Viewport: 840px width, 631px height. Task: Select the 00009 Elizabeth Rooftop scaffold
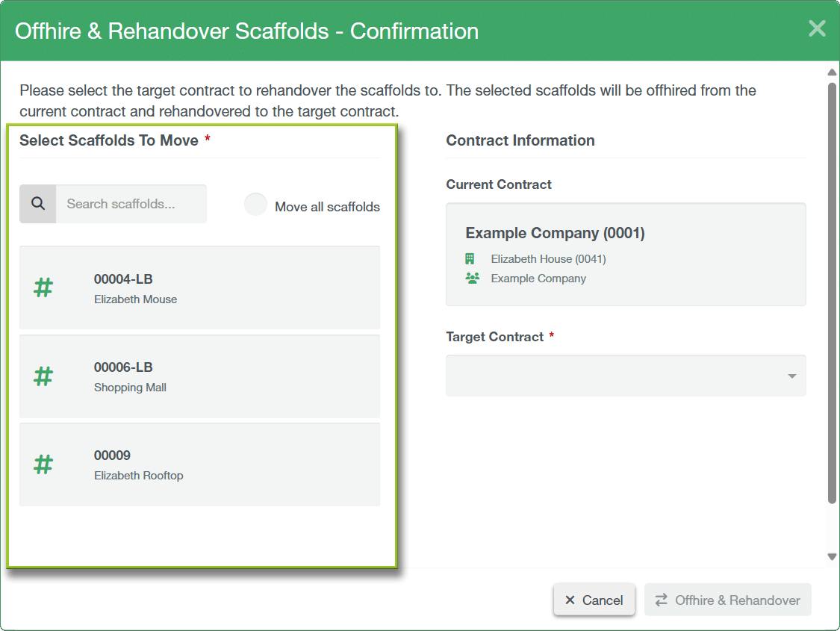tap(199, 464)
